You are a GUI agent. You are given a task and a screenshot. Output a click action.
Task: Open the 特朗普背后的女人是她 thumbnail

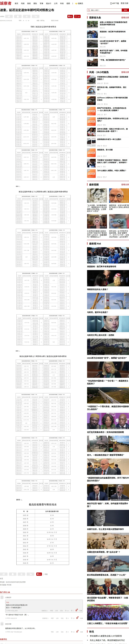click(108, 278)
